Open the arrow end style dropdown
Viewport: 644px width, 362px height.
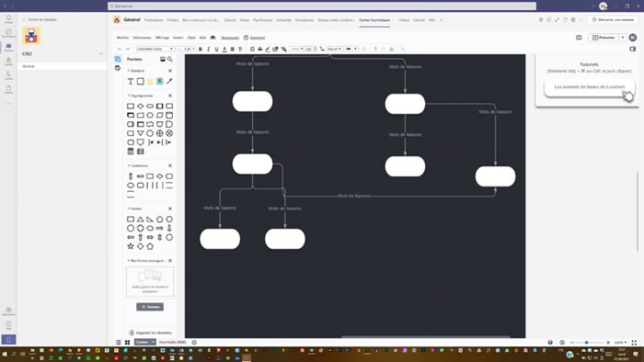pyautogui.click(x=351, y=50)
